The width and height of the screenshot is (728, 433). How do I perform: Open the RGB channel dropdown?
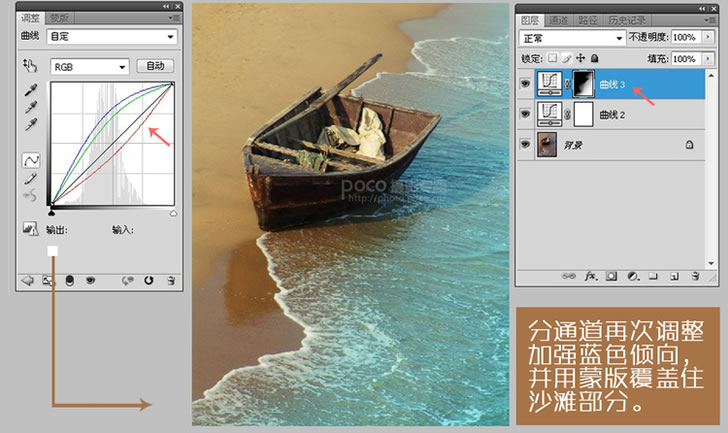click(89, 67)
